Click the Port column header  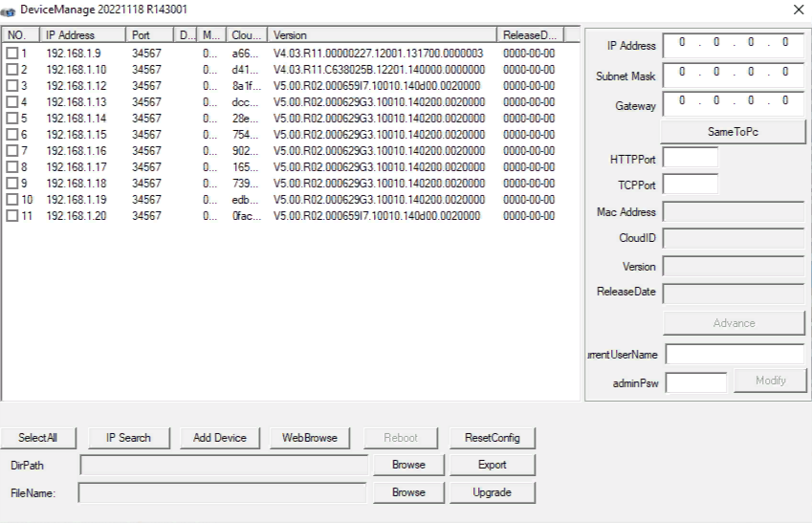click(x=149, y=35)
